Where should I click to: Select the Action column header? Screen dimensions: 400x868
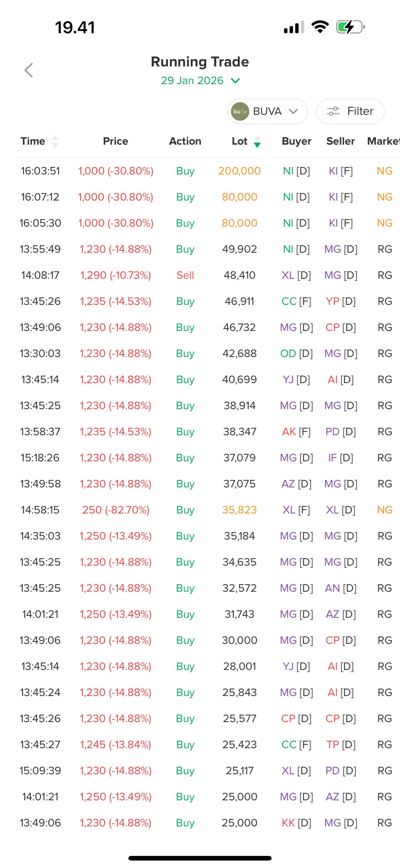[185, 141]
